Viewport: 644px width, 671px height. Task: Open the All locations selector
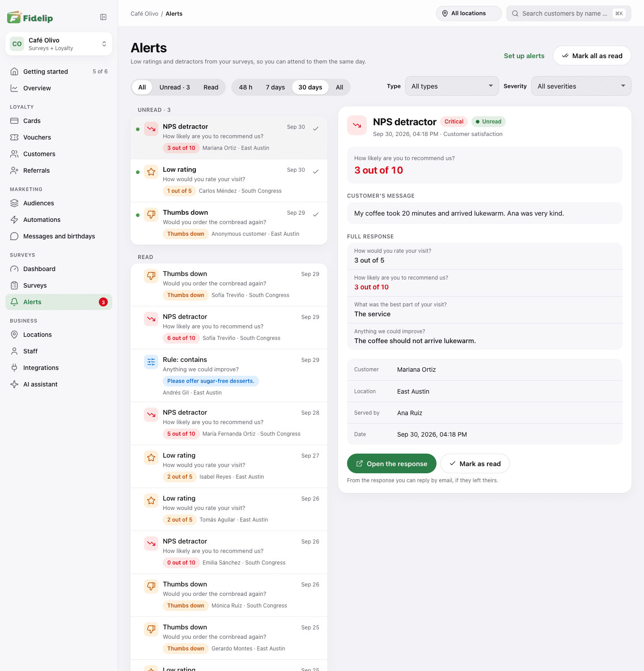(469, 13)
